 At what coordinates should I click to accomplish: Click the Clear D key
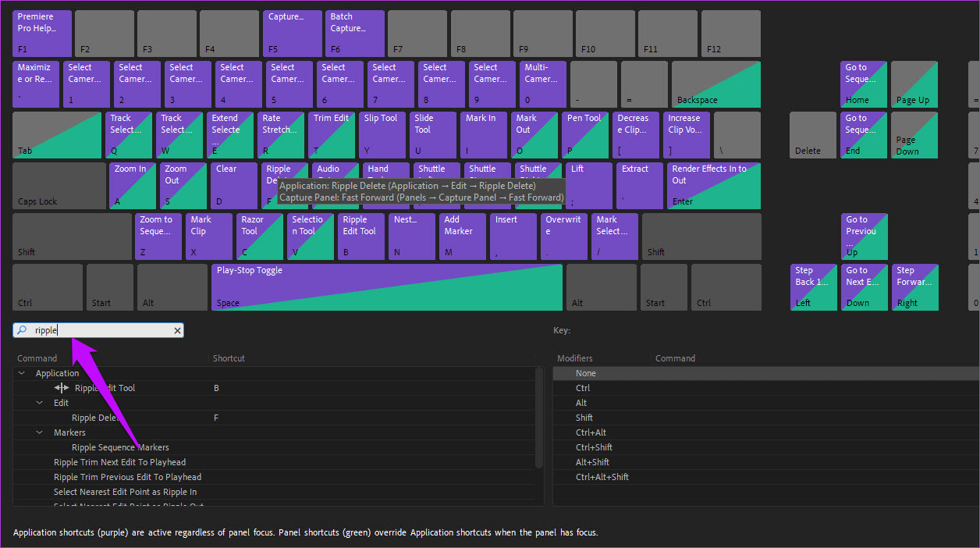(x=234, y=186)
